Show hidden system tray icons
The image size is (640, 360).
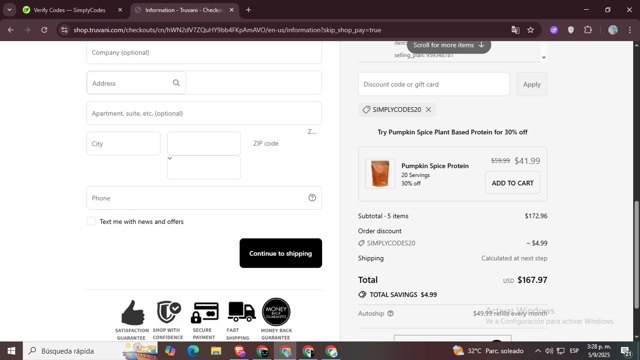click(538, 351)
